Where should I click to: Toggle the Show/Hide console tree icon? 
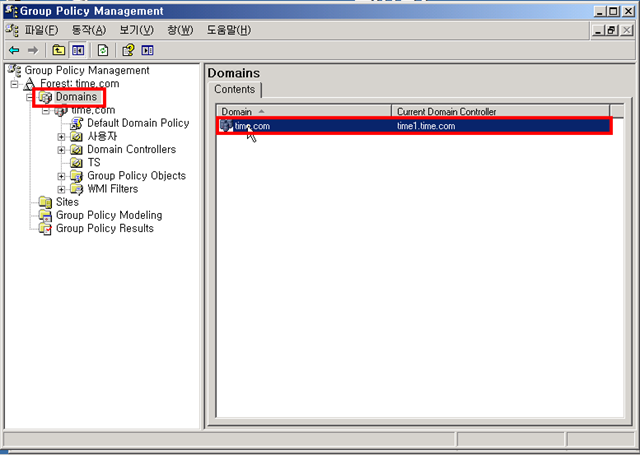tap(78, 50)
